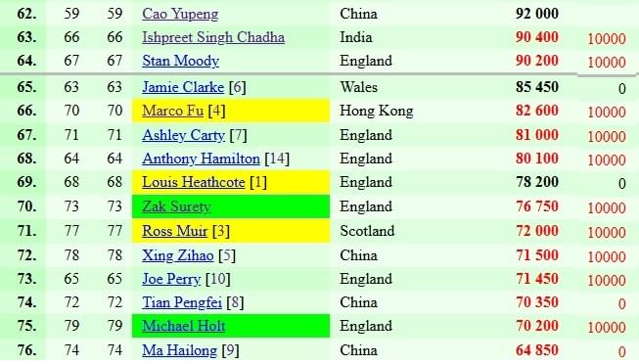Click Hong Kong country cell

coord(377,111)
